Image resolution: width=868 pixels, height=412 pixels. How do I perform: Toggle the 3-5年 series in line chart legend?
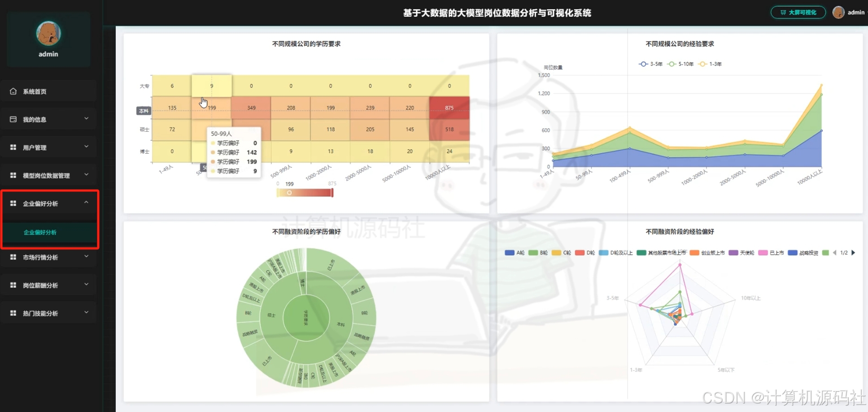click(650, 64)
